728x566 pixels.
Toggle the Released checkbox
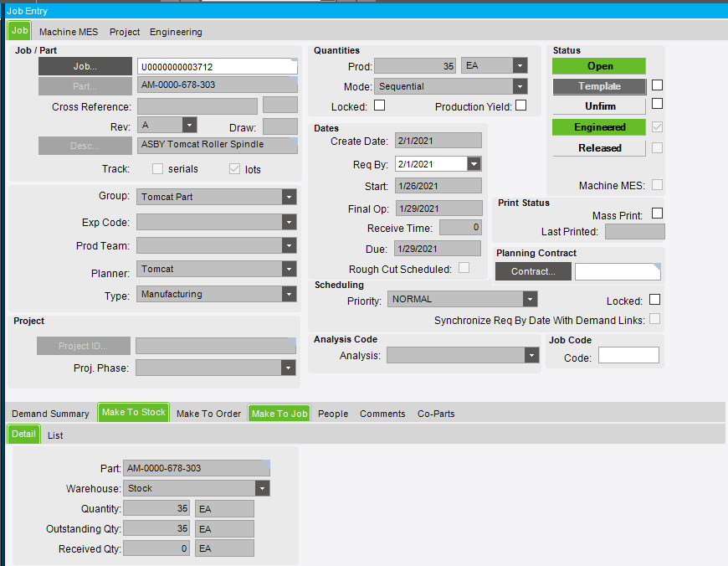click(657, 147)
